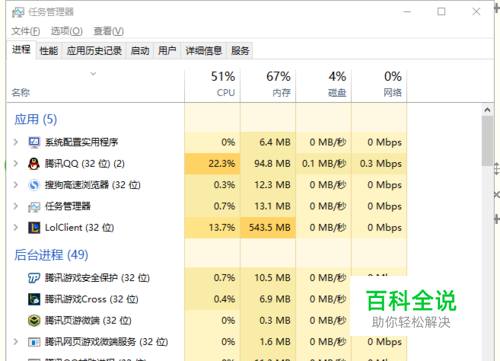Click the 腾讯QQ penguin icon
The width and height of the screenshot is (500, 361).
point(34,164)
